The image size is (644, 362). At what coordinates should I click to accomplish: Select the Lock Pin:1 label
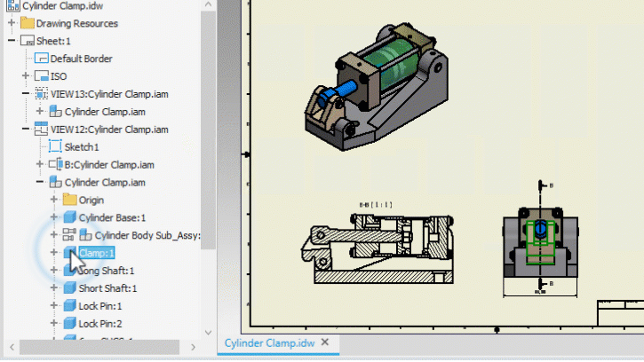pos(100,306)
